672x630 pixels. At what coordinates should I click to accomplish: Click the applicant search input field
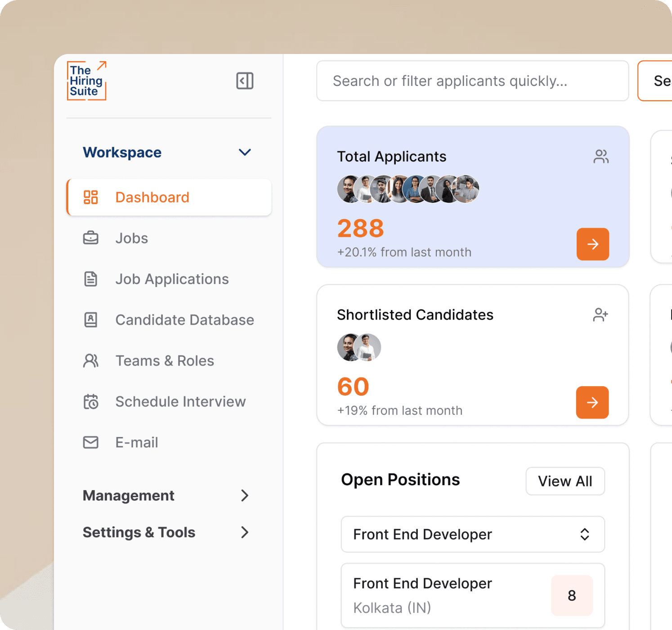pos(472,81)
